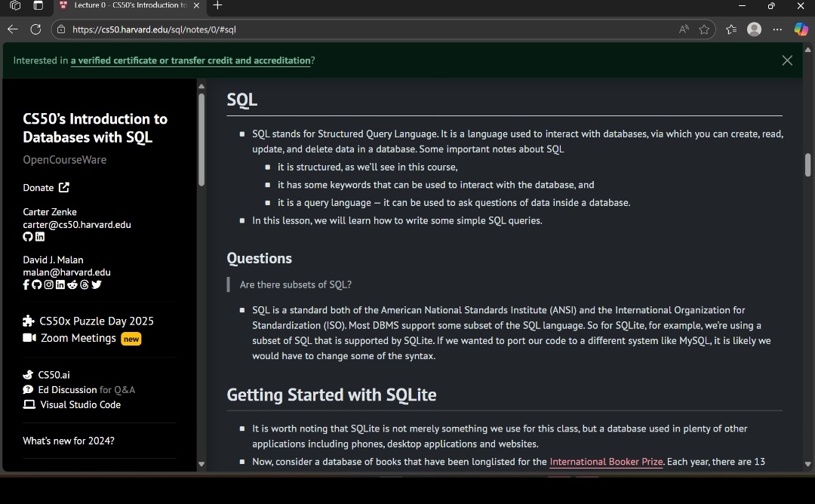Open the workspaces icon in title bar
The height and width of the screenshot is (504, 815).
click(x=15, y=5)
